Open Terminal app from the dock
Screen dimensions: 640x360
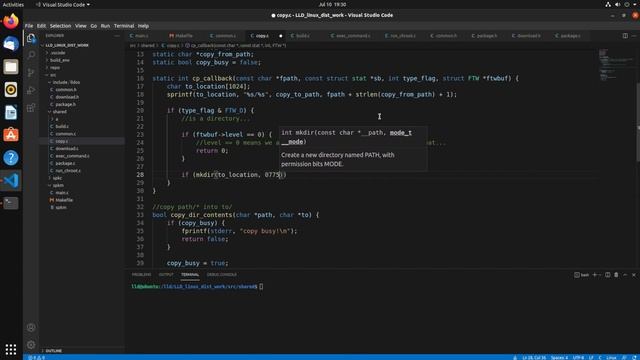(11, 203)
